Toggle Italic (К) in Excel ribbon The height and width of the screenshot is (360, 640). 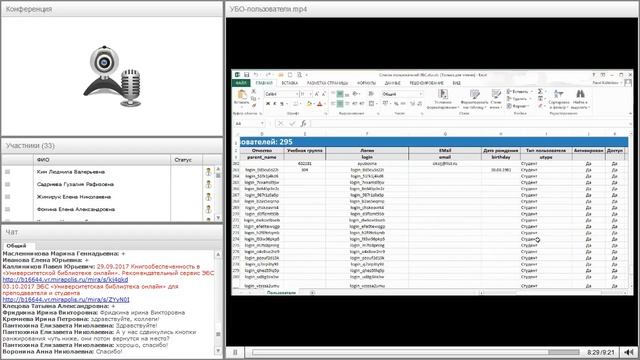tap(275, 104)
